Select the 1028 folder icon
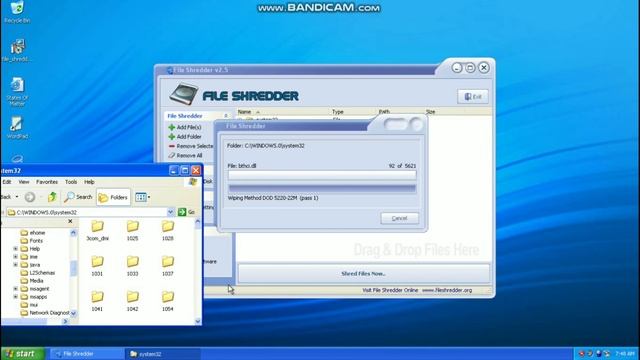The height and width of the screenshot is (360, 640). point(168,231)
